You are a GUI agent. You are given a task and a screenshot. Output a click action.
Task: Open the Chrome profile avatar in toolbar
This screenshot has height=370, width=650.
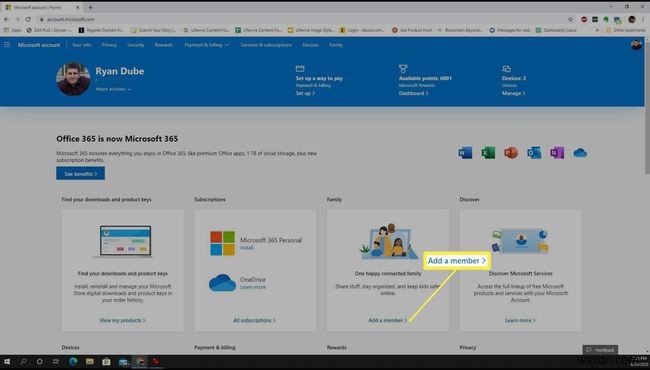(632, 19)
